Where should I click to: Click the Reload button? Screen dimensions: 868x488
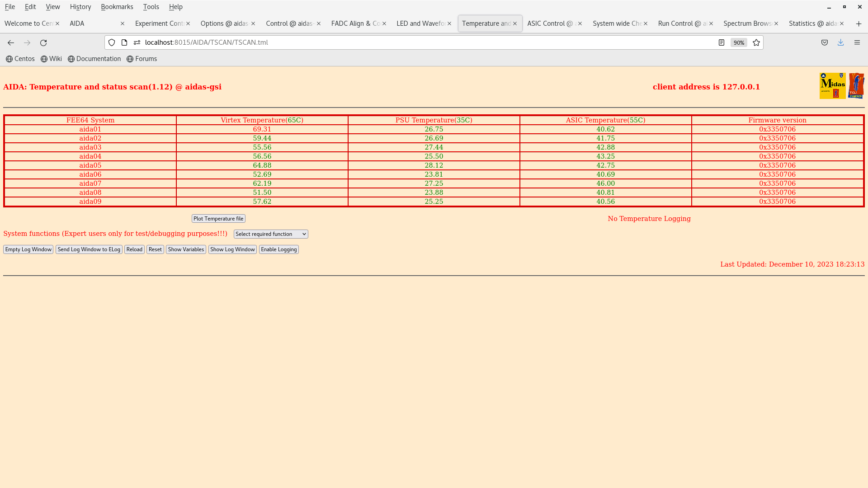click(x=134, y=249)
